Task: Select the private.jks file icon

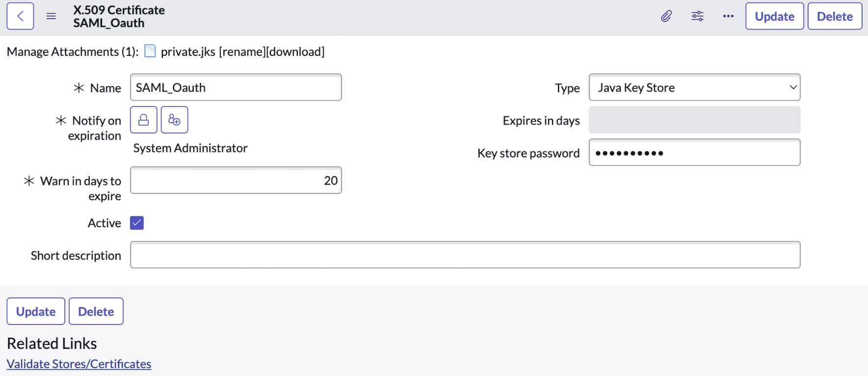Action: pyautogui.click(x=150, y=51)
